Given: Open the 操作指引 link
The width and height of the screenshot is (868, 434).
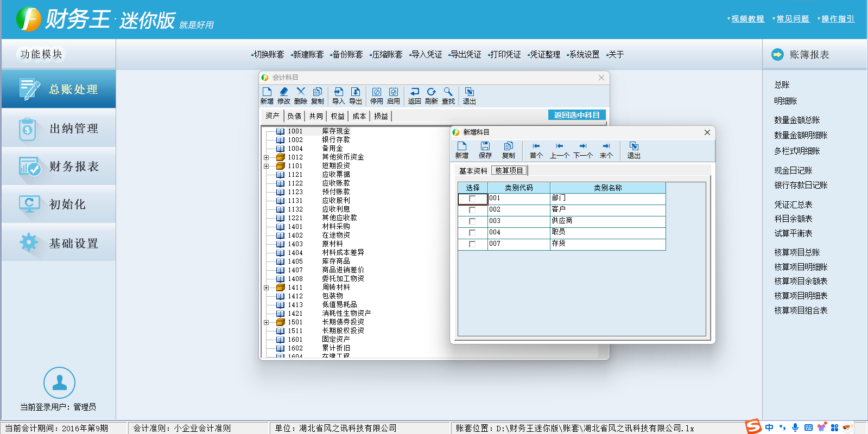Looking at the screenshot, I should (x=838, y=19).
